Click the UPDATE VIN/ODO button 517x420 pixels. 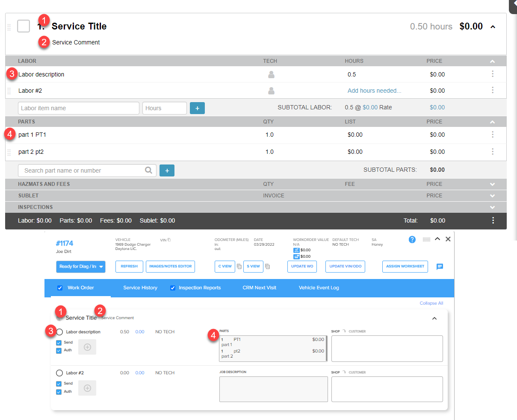tap(345, 267)
